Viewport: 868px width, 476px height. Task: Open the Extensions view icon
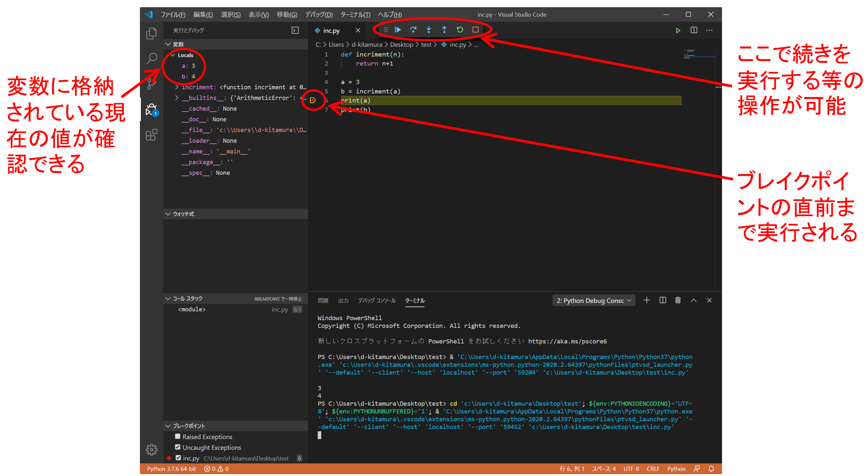[x=151, y=135]
